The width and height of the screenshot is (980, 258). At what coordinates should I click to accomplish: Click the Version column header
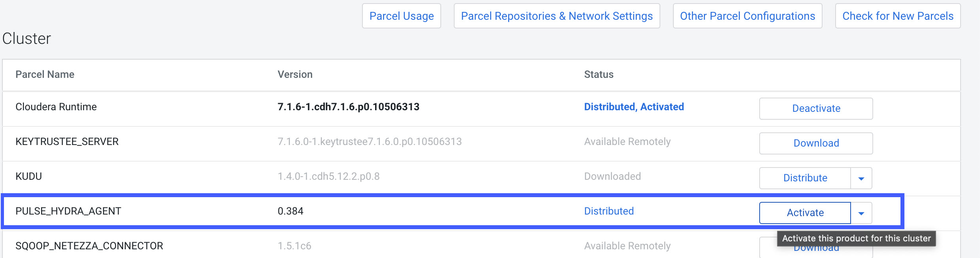coord(295,74)
